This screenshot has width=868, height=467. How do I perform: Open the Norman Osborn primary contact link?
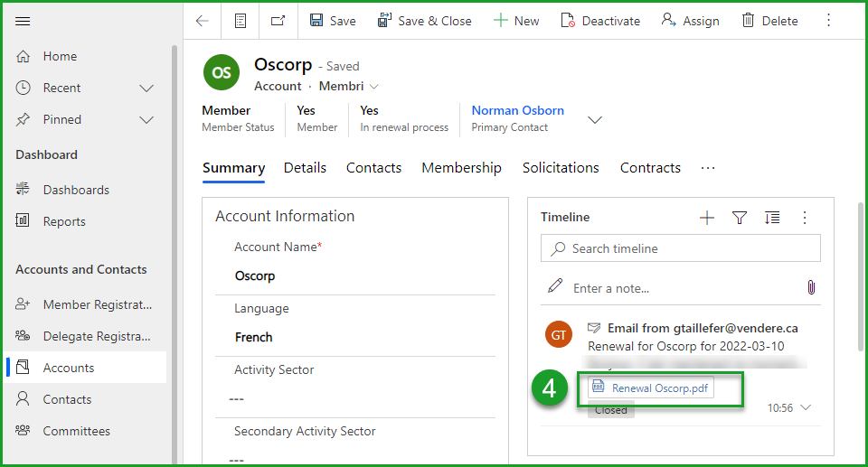(x=517, y=110)
